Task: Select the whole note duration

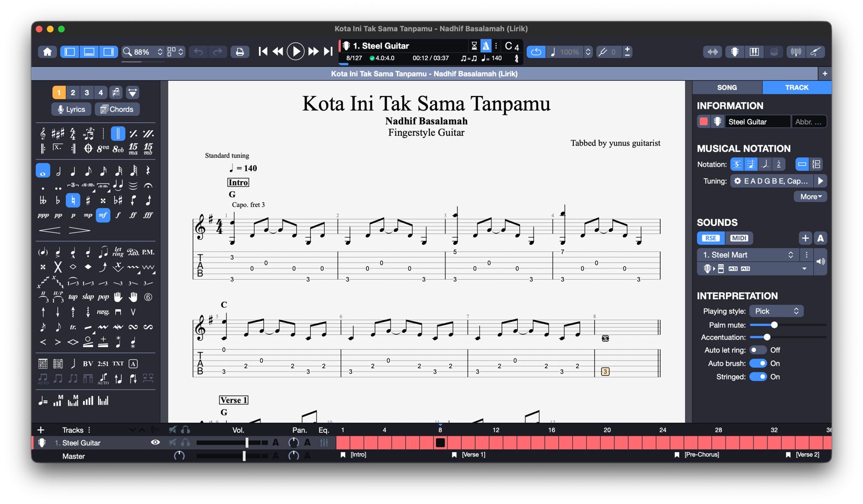Action: (x=43, y=171)
